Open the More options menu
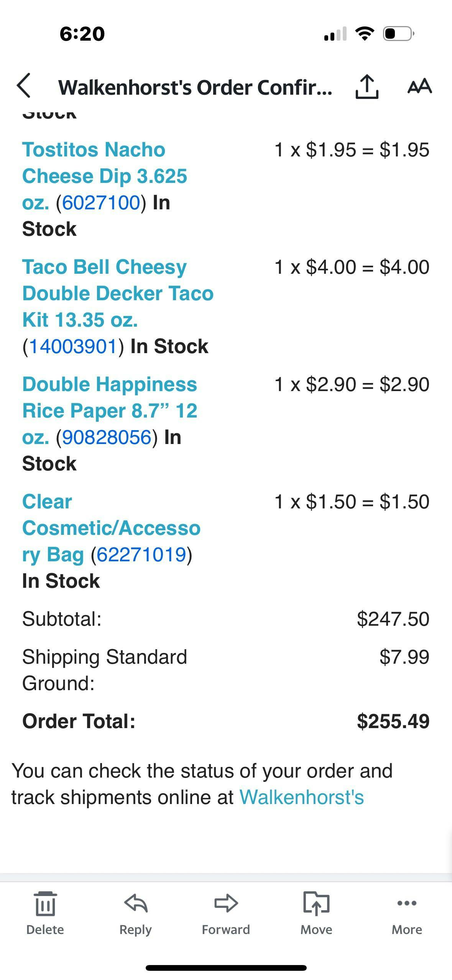Image resolution: width=452 pixels, height=980 pixels. click(x=406, y=903)
